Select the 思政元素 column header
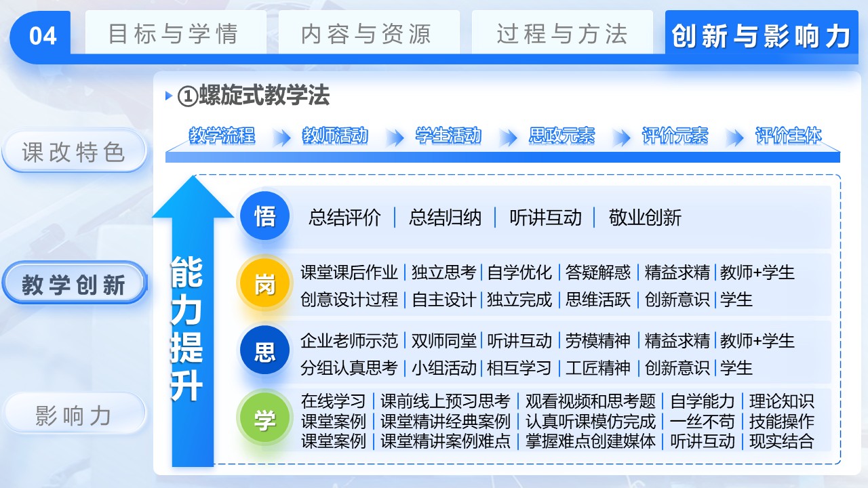The width and height of the screenshot is (868, 488). pyautogui.click(x=561, y=136)
